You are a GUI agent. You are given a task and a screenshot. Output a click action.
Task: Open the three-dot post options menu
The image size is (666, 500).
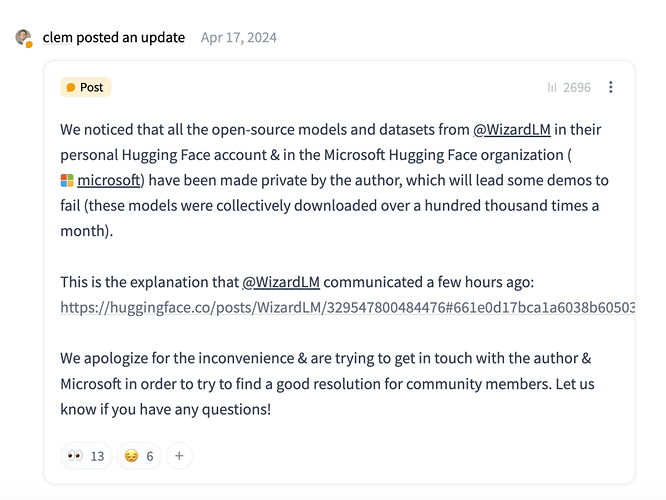[x=611, y=87]
